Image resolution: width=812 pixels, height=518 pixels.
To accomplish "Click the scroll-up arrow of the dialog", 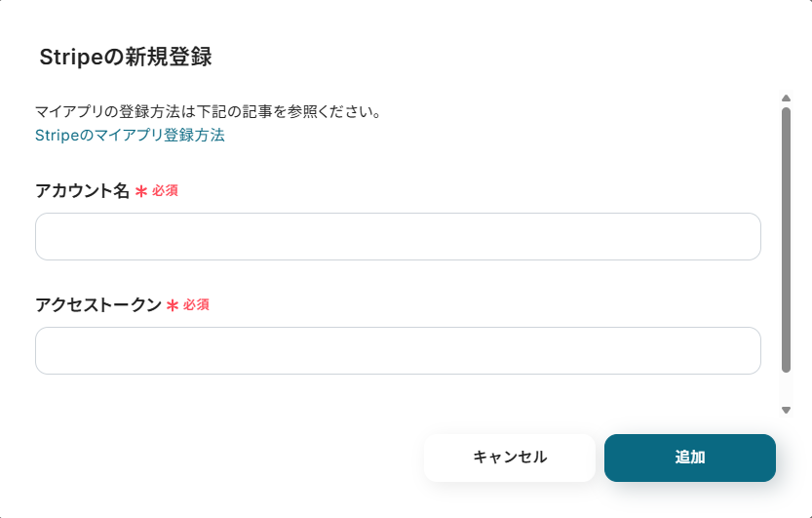I will (x=786, y=98).
